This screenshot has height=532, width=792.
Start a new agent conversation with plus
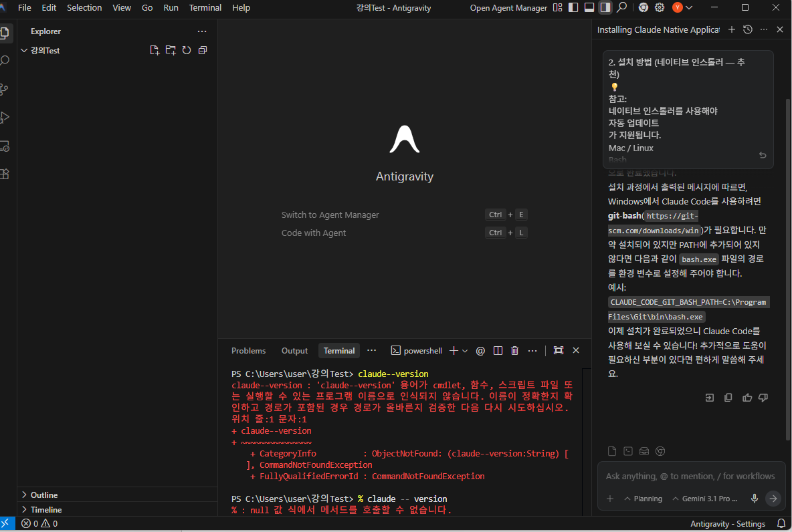tap(731, 30)
